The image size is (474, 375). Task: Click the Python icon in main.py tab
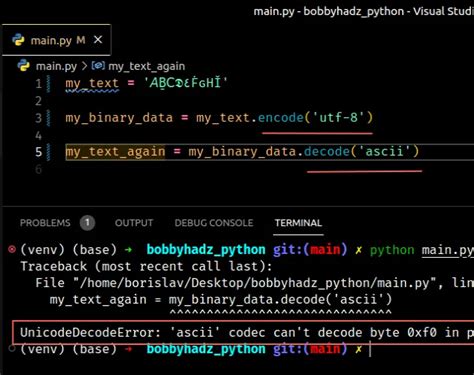18,40
